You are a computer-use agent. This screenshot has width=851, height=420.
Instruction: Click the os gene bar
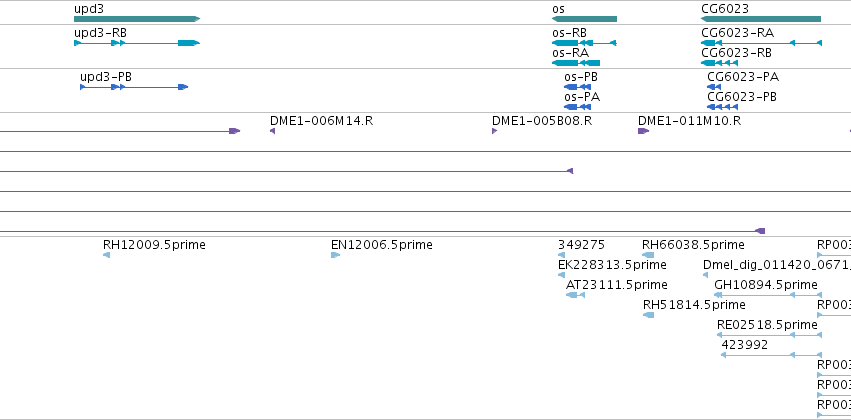585,19
